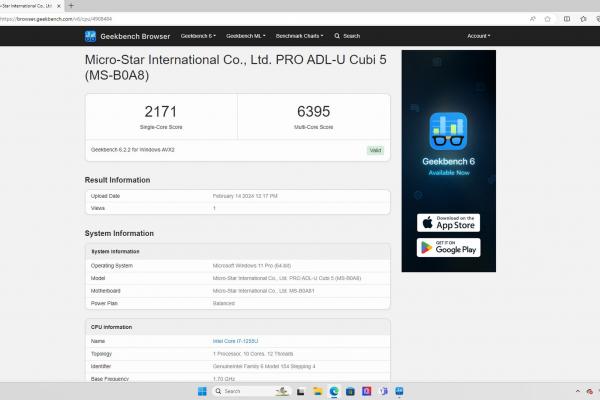This screenshot has width=600, height=400.
Task: Open a new browser tab with plus button
Action: pos(71,6)
